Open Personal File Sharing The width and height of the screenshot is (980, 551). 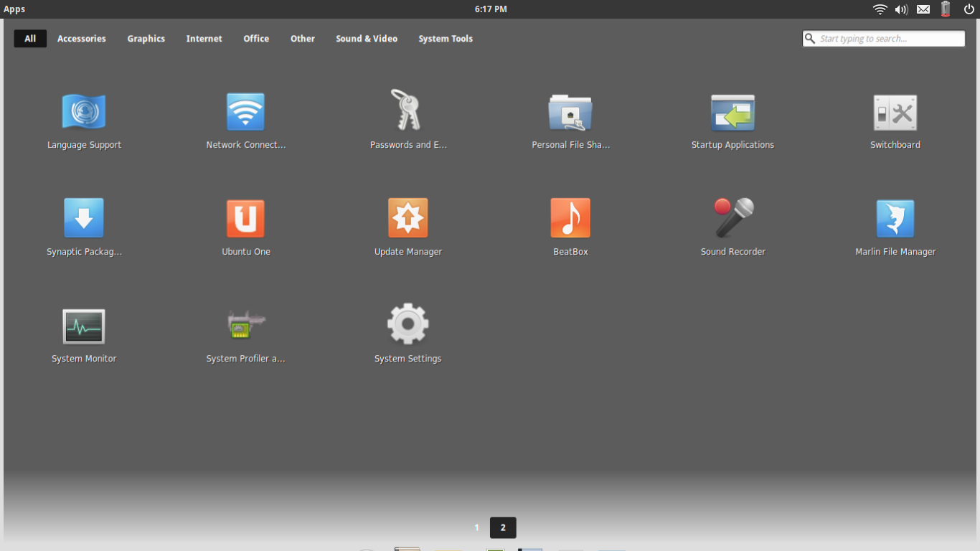click(570, 113)
